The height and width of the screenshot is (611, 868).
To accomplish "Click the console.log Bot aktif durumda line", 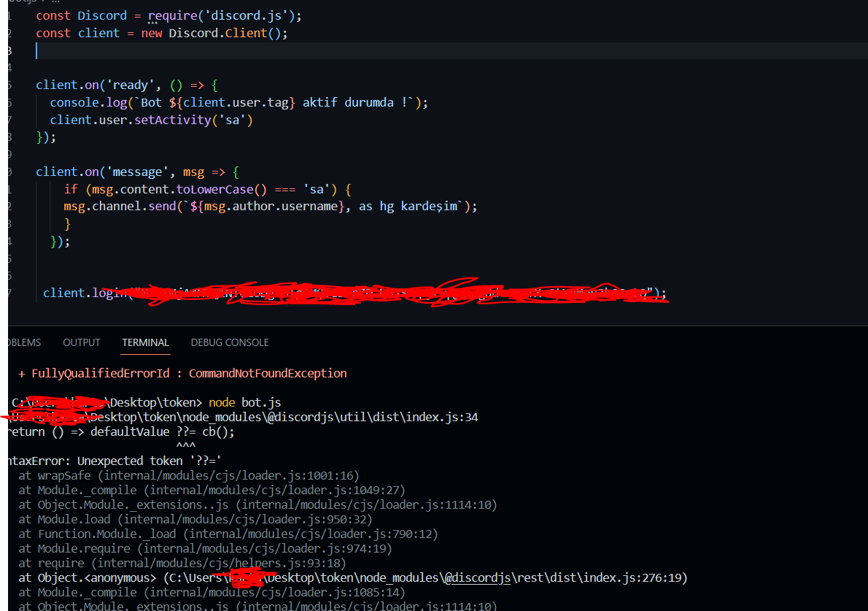I will [239, 102].
